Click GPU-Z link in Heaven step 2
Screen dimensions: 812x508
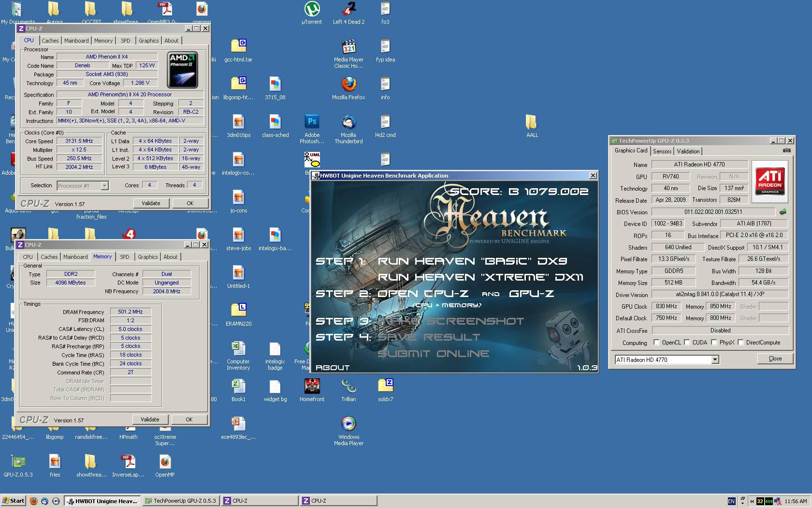pos(532,294)
